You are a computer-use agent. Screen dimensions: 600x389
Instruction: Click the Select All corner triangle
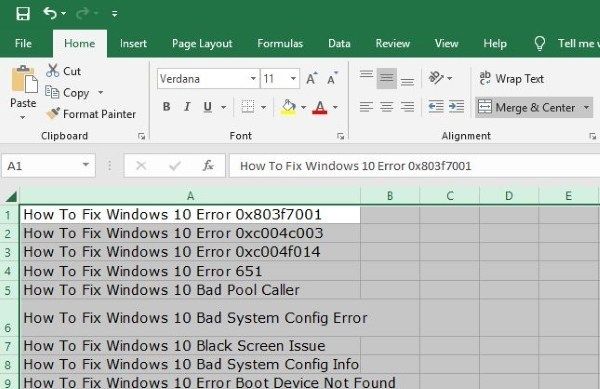11,196
